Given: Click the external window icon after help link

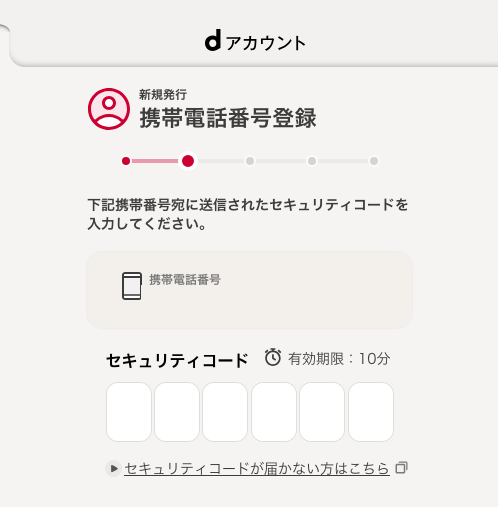Looking at the screenshot, I should [402, 468].
